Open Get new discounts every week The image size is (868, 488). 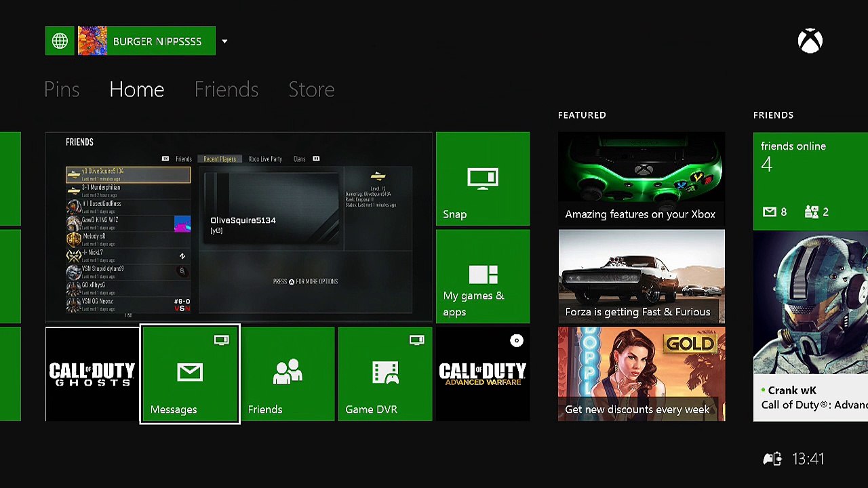(x=642, y=374)
